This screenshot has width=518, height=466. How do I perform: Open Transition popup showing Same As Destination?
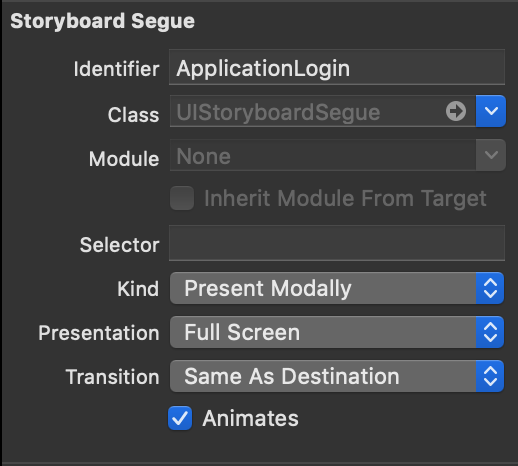[337, 376]
